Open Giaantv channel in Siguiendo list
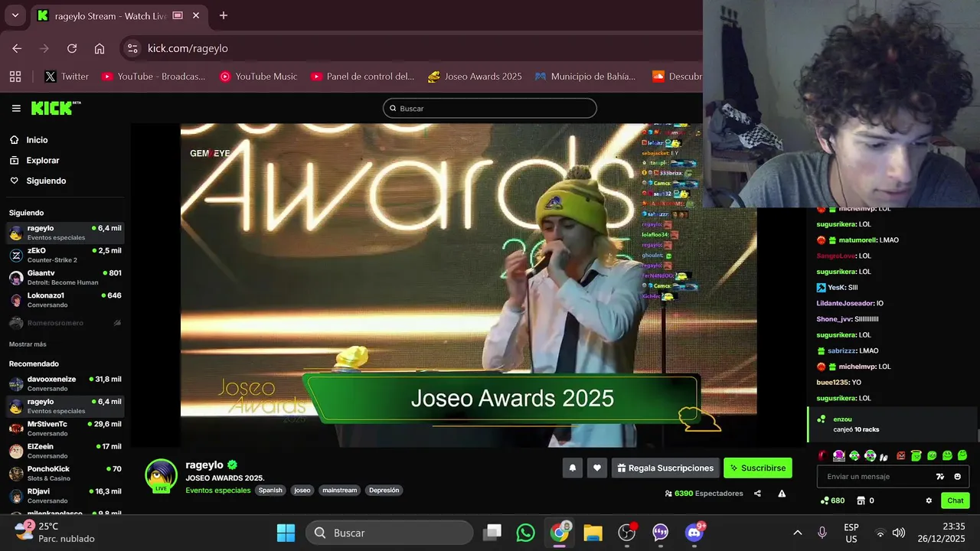 65,277
